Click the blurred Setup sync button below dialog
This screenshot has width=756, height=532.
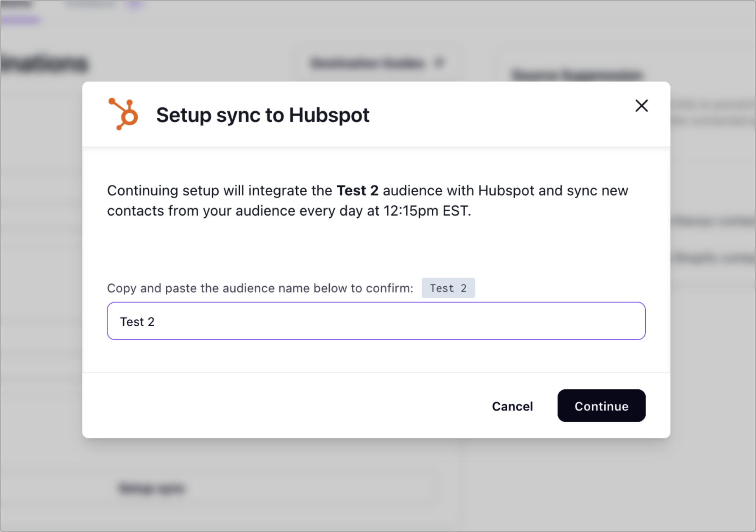[x=151, y=488]
